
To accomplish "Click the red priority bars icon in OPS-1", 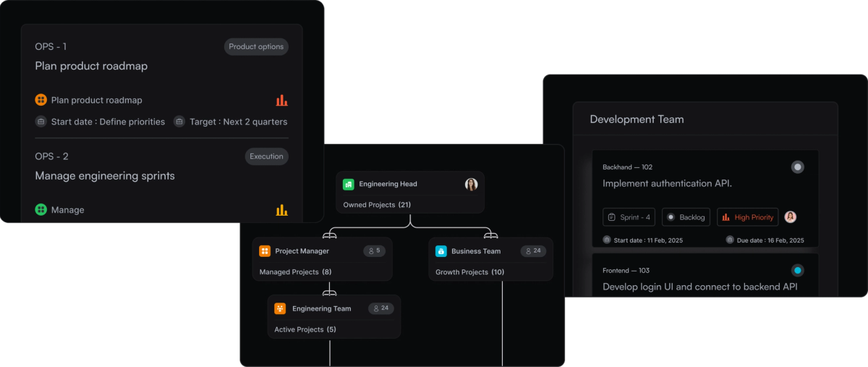I will click(x=282, y=100).
